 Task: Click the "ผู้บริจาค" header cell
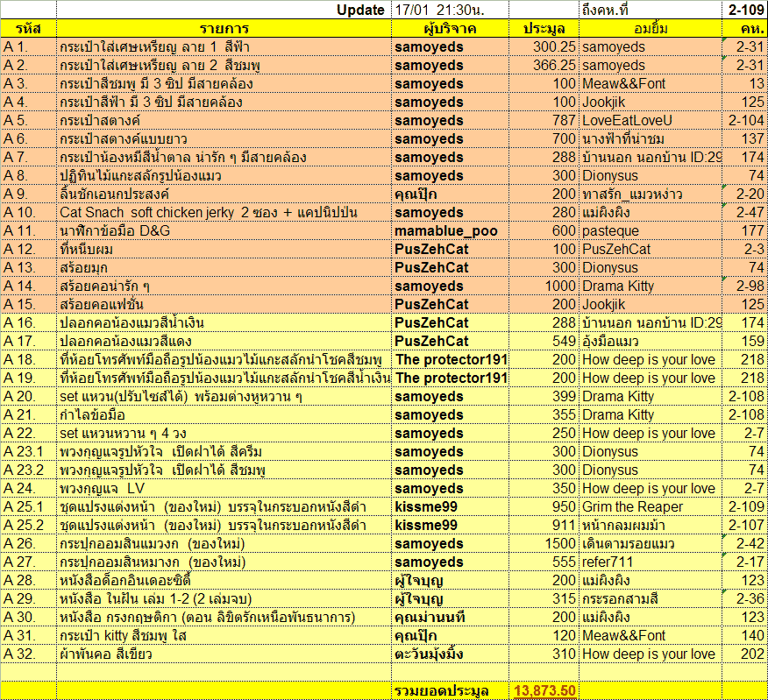[449, 28]
